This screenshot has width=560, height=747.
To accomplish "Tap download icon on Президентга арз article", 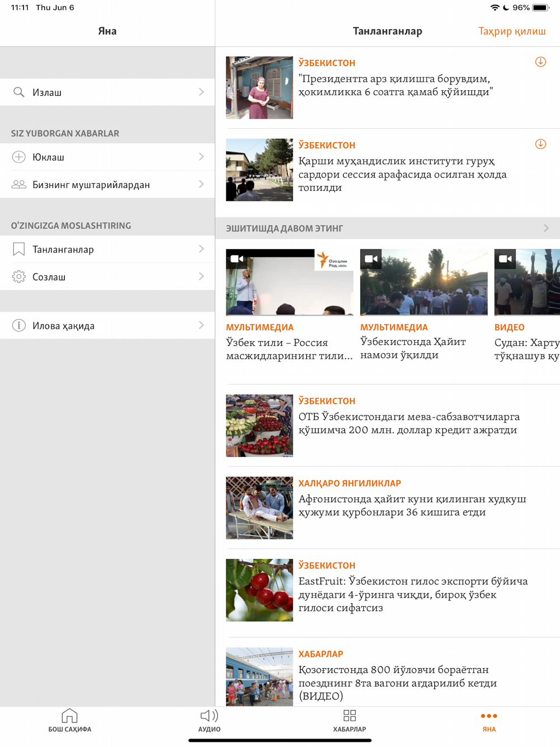I will pyautogui.click(x=540, y=62).
